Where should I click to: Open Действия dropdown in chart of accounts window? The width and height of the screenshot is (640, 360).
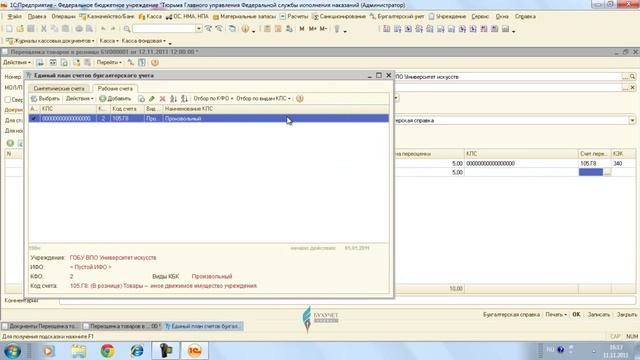click(x=80, y=99)
